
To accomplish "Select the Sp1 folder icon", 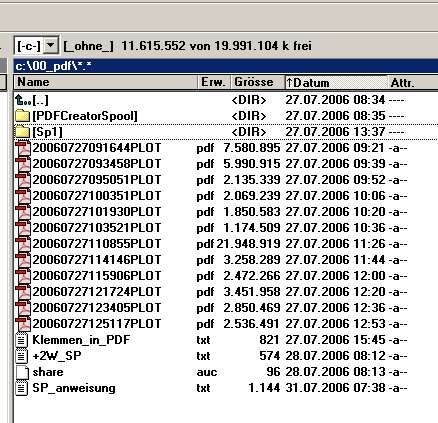I will [23, 132].
